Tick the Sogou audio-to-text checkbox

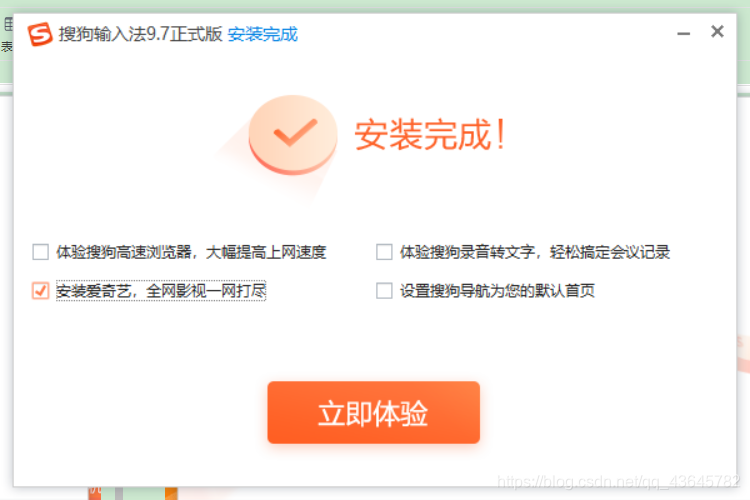384,252
